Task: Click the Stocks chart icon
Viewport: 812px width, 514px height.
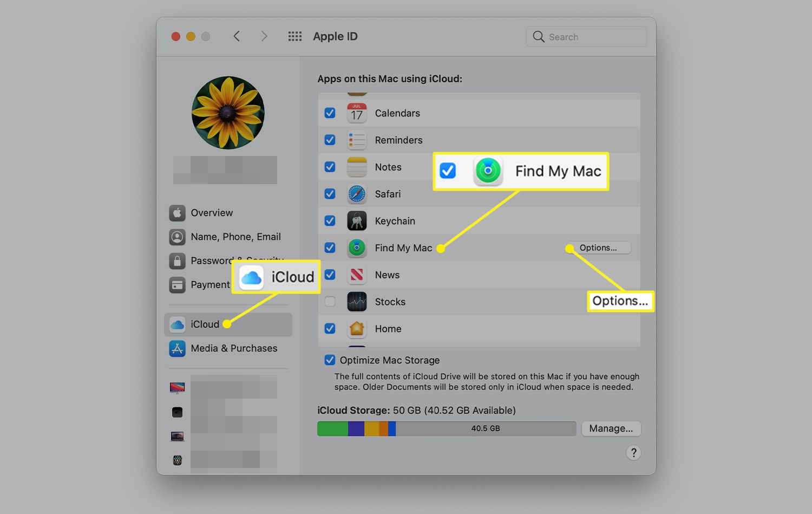Action: tap(357, 302)
